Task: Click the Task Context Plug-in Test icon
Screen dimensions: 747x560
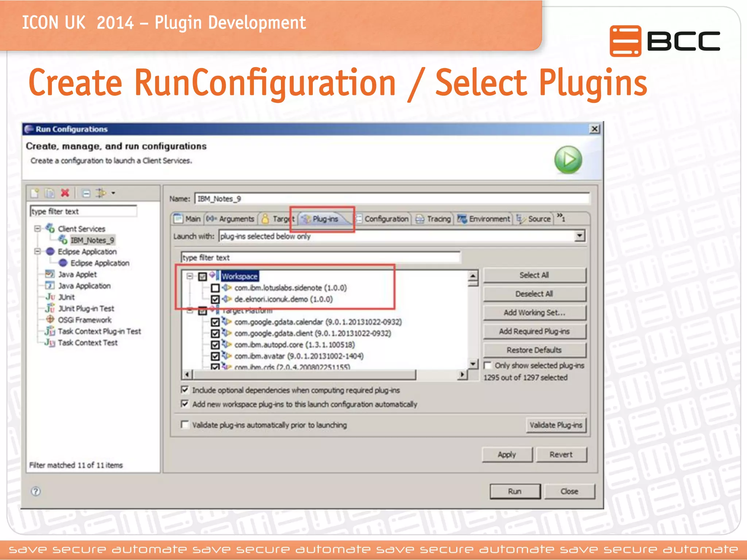Action: tap(50, 331)
